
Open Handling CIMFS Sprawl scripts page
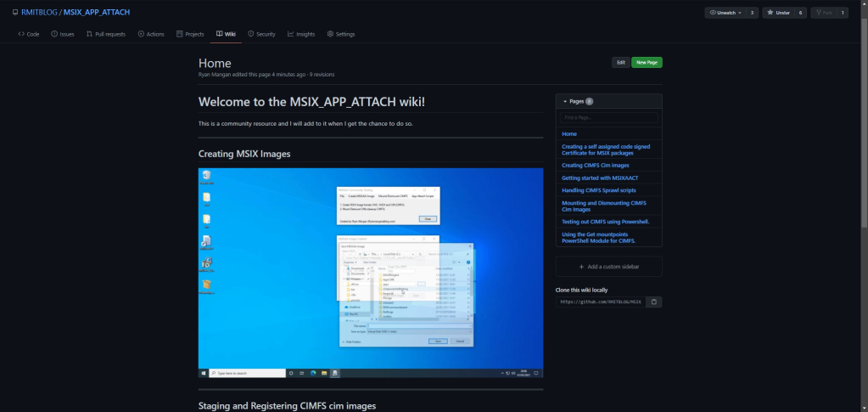[599, 190]
